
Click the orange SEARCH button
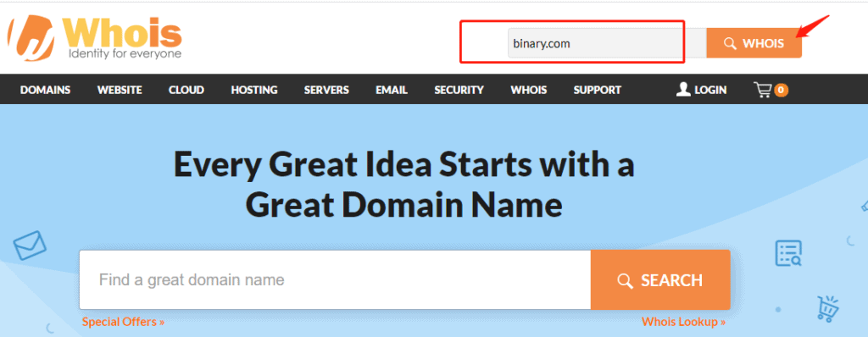pos(660,280)
